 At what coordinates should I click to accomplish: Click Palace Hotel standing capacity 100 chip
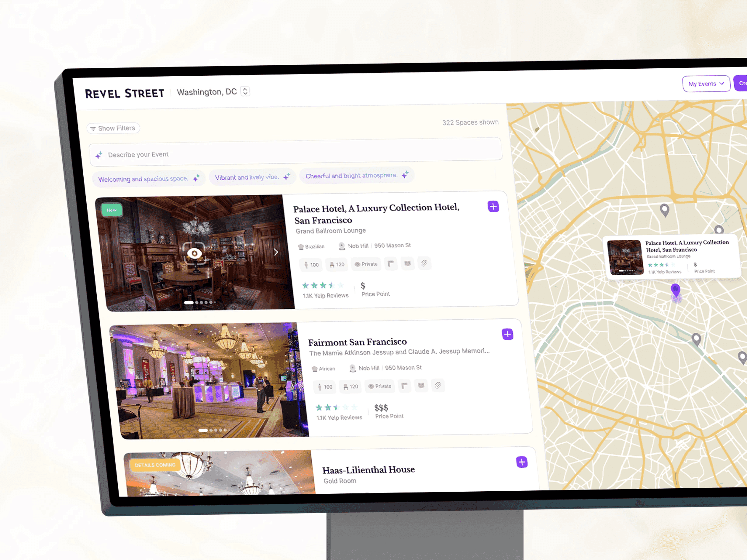pos(311,265)
